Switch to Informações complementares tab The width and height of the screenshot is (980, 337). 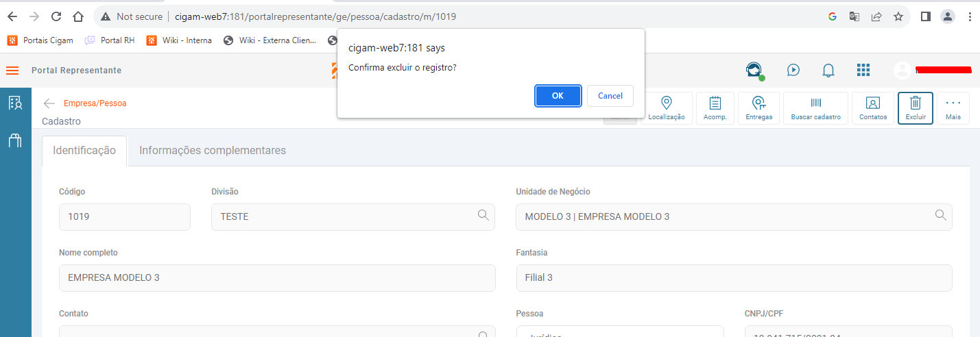(213, 151)
